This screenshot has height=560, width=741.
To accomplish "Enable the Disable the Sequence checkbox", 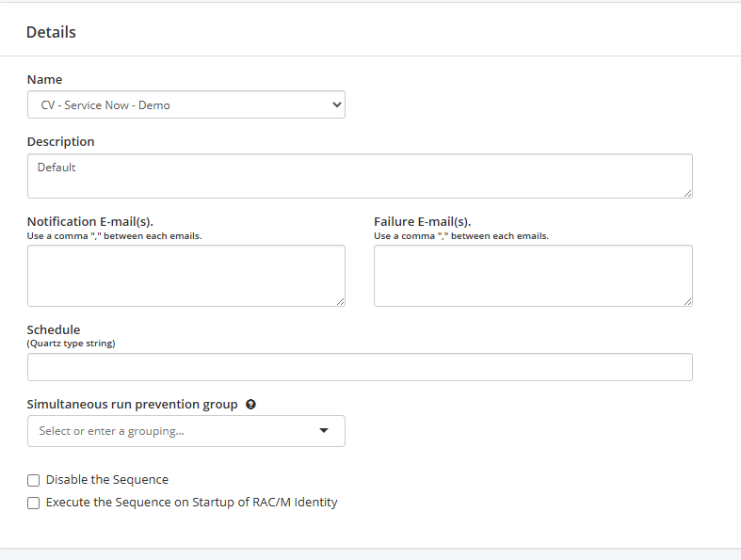I will click(x=34, y=480).
